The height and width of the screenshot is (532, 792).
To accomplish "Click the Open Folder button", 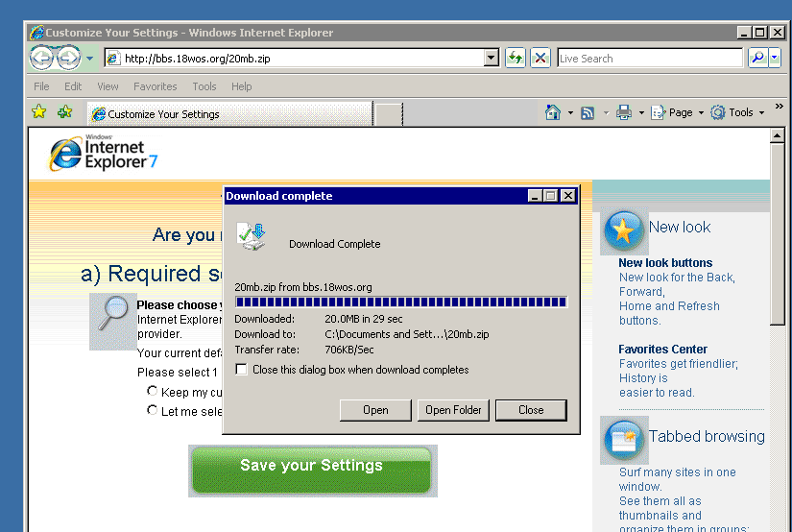I will coord(453,410).
